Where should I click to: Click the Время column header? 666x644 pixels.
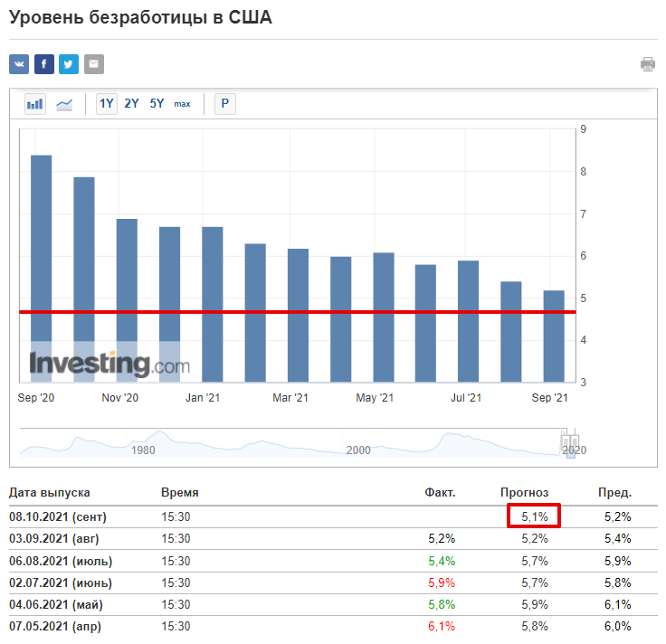coord(180,492)
